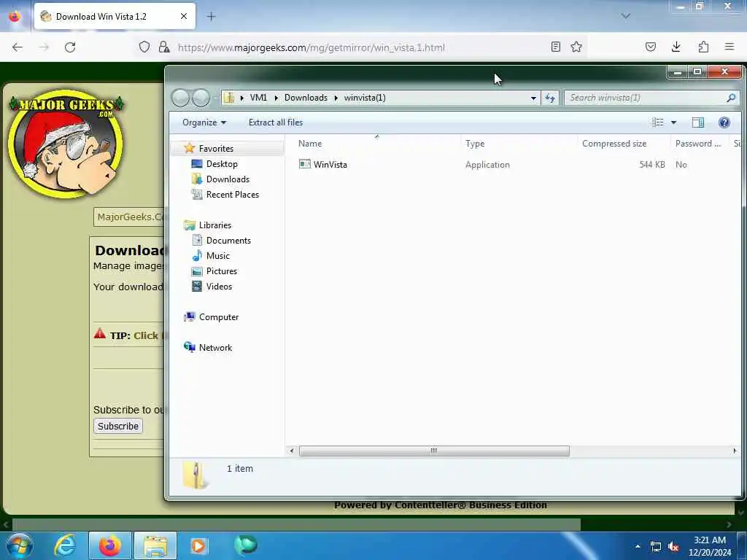Viewport: 747px width, 560px height.
Task: Open Music library
Action: (x=217, y=256)
